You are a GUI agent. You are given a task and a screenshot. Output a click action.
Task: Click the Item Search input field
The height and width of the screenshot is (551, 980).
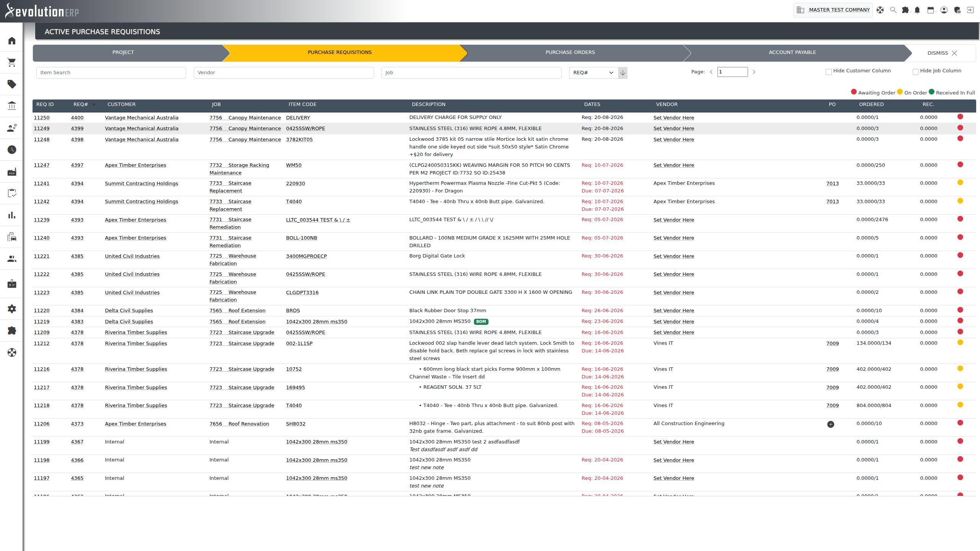pos(111,73)
